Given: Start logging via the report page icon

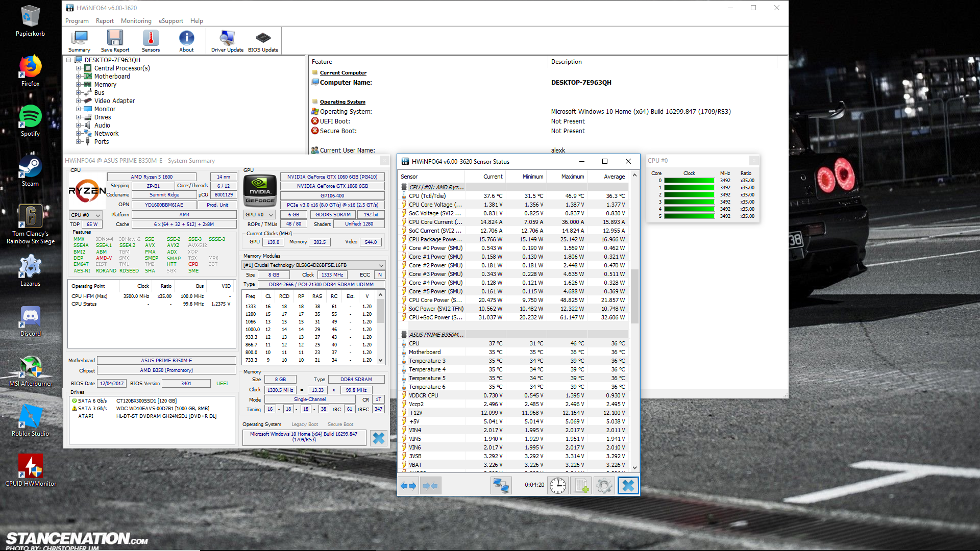Looking at the screenshot, I should [x=581, y=485].
